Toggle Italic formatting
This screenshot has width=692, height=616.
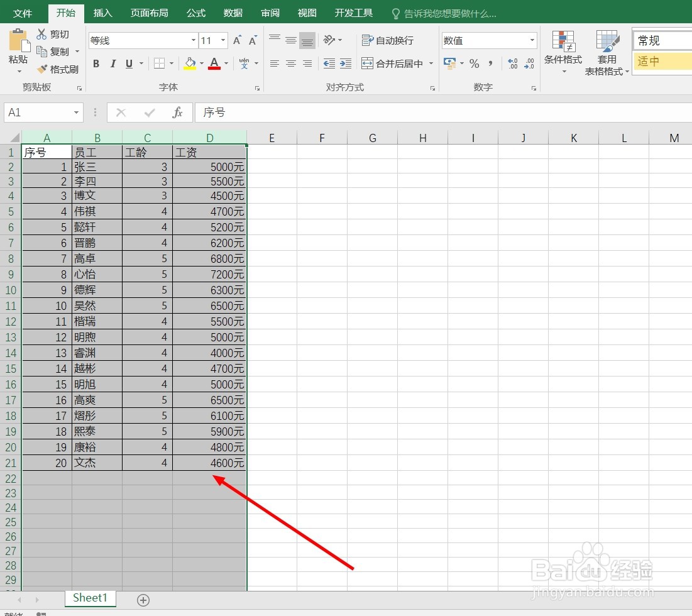tap(113, 63)
